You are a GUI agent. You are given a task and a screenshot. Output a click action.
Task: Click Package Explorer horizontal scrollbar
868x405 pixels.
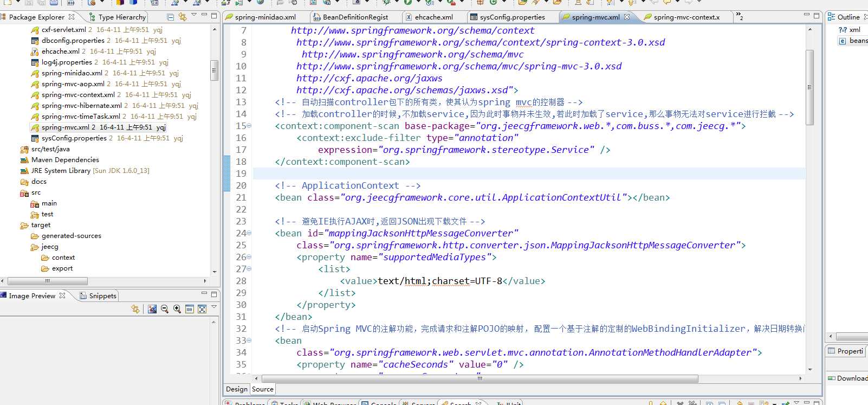tap(48, 281)
